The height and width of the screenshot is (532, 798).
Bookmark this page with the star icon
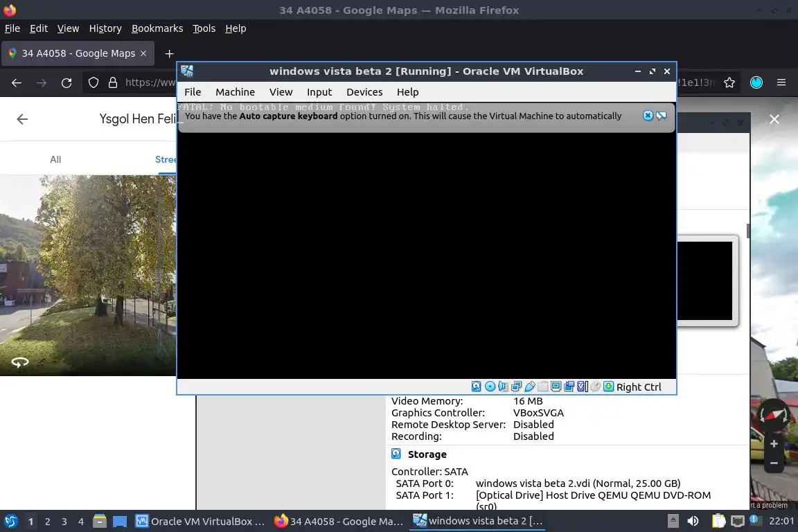[729, 82]
